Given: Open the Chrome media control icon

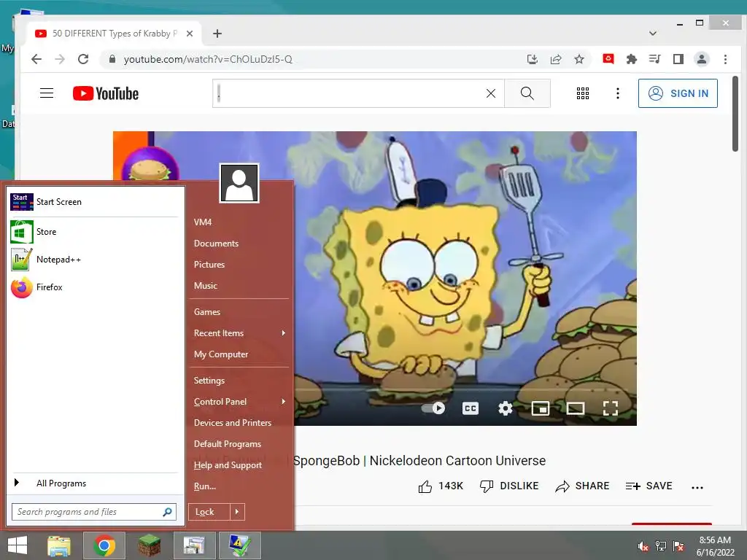Looking at the screenshot, I should (654, 59).
